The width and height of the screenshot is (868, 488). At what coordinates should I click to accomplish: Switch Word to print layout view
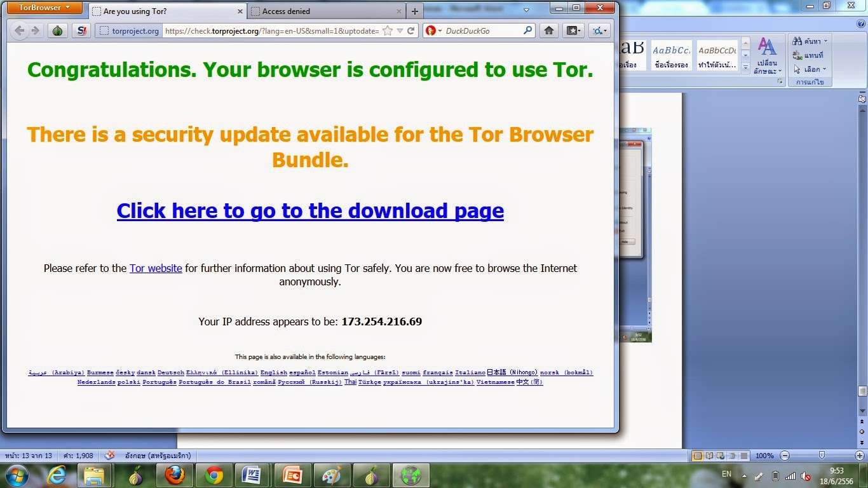tap(698, 456)
